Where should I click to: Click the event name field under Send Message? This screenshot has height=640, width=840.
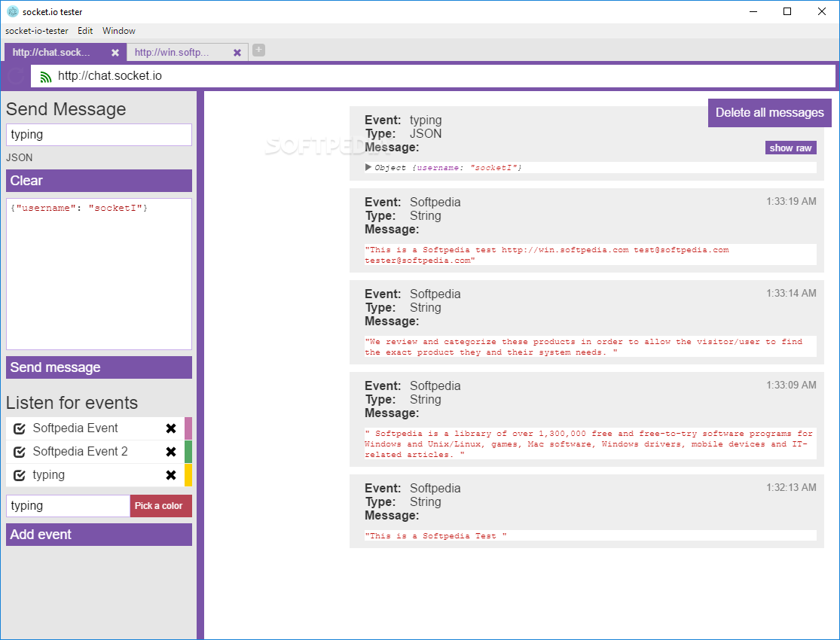(99, 135)
